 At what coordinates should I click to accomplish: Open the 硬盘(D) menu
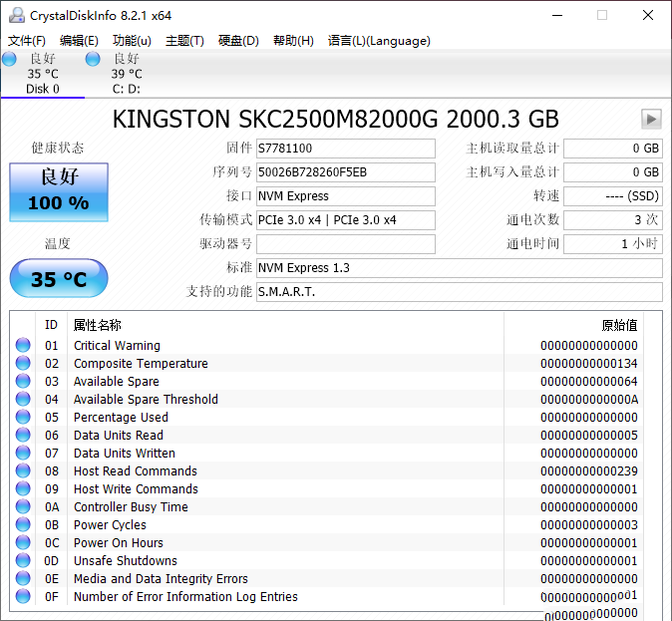(x=238, y=41)
